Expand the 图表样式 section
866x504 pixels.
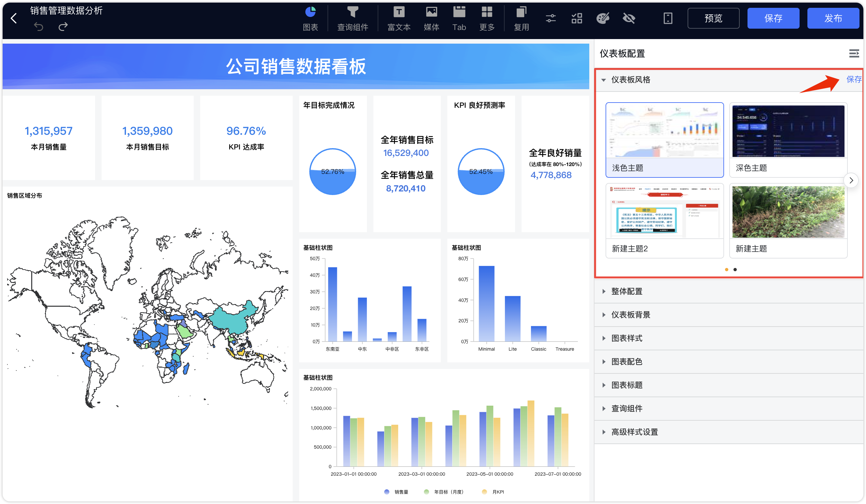point(729,338)
